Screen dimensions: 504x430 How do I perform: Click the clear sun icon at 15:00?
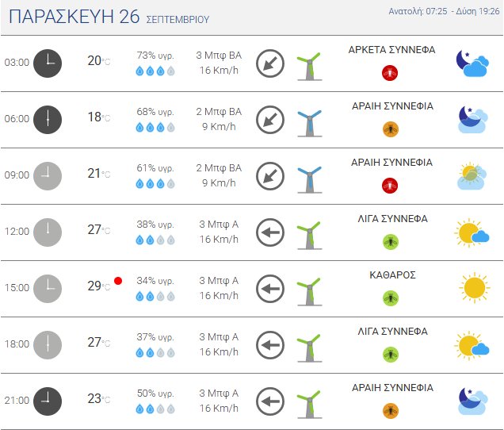pos(475,288)
